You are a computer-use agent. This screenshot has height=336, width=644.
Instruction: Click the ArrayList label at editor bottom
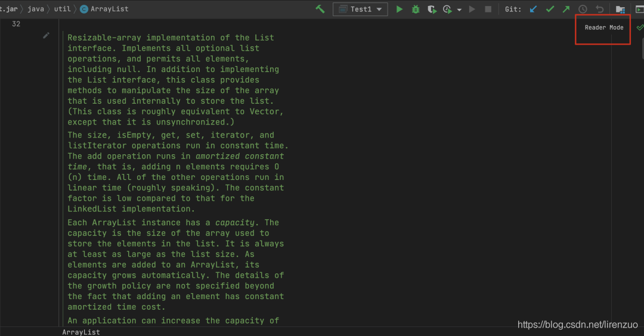pos(81,332)
